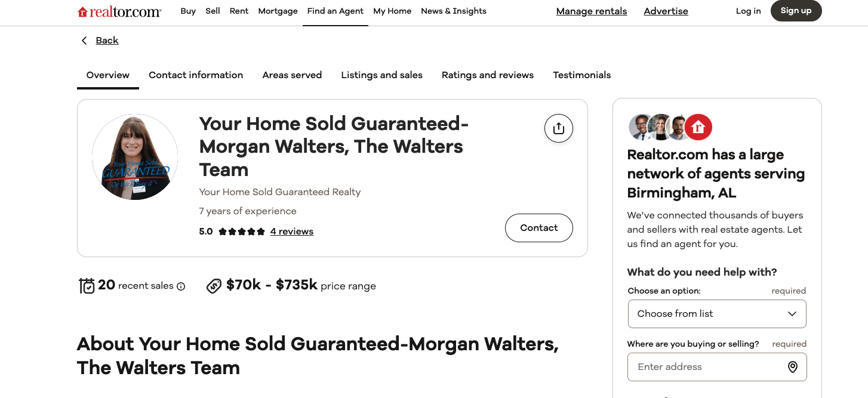The image size is (868, 398).
Task: Click the Enter address input field
Action: click(704, 366)
